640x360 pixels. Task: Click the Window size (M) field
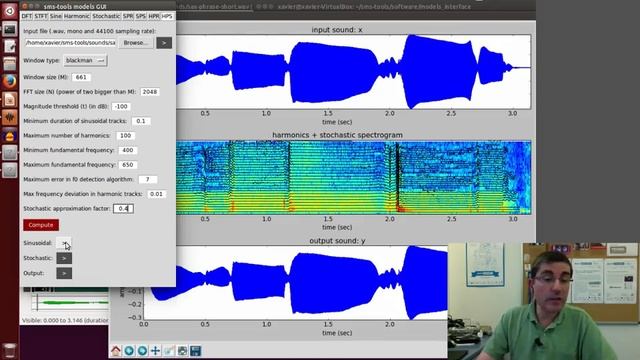click(81, 77)
